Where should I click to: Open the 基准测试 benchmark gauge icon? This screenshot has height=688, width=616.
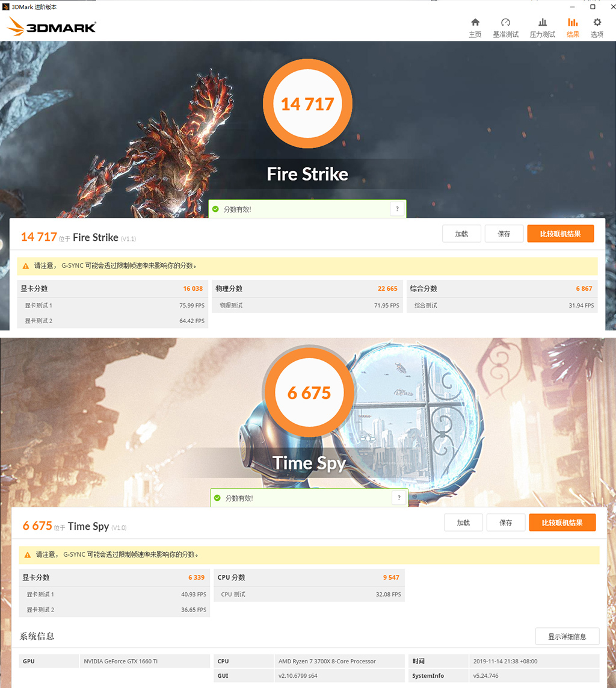pyautogui.click(x=505, y=22)
